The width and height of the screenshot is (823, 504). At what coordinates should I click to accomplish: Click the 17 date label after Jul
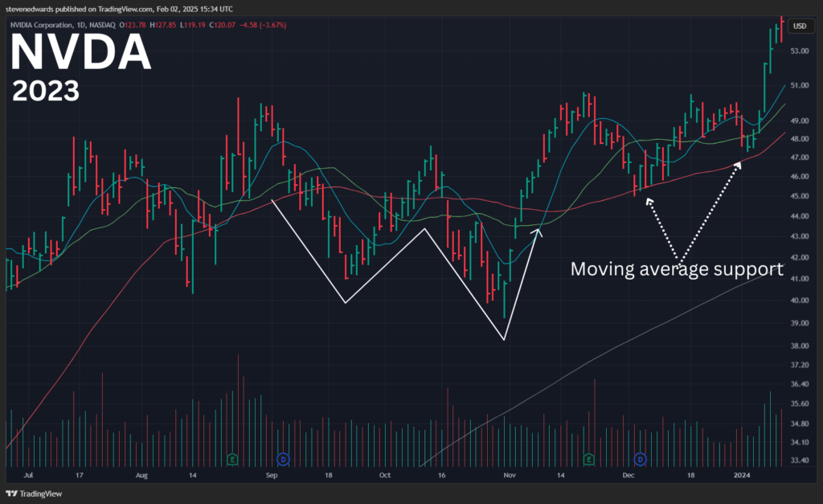tap(80, 475)
